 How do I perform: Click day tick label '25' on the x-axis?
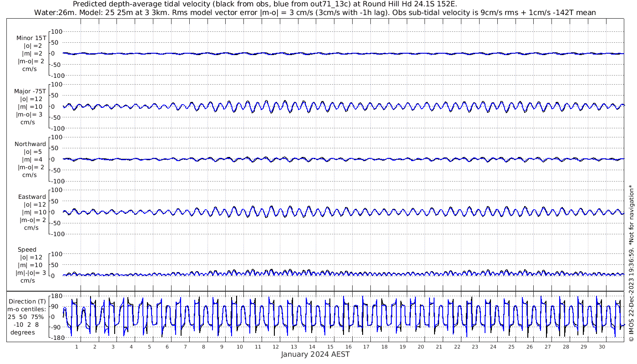tap(511, 347)
